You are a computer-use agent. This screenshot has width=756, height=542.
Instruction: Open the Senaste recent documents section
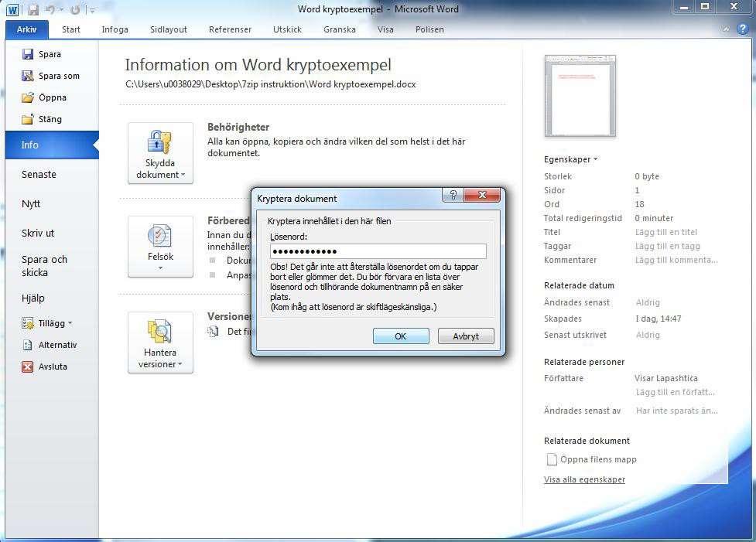[39, 175]
